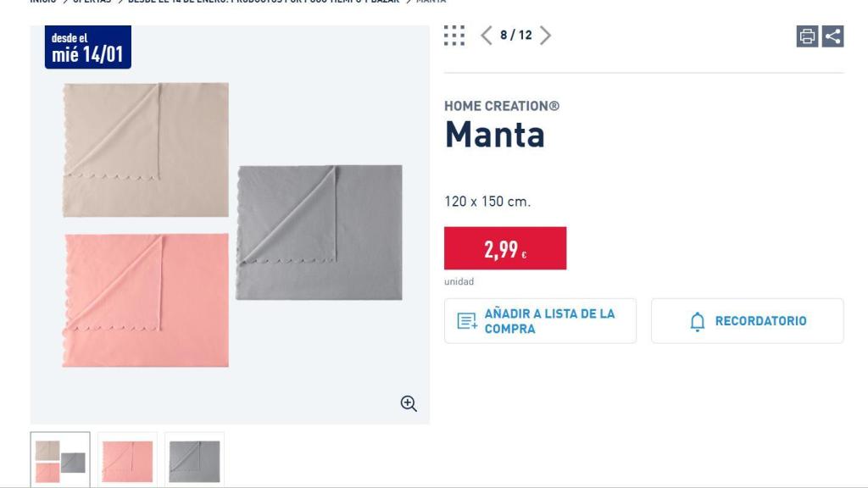The height and width of the screenshot is (488, 868).
Task: Set a RECORDATORIO for this manta
Action: 747,319
